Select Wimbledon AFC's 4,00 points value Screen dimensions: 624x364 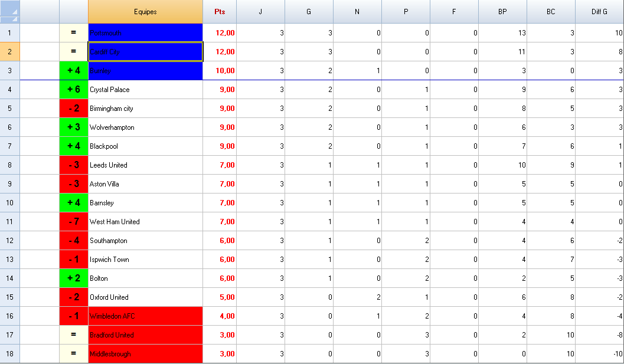[220, 316]
